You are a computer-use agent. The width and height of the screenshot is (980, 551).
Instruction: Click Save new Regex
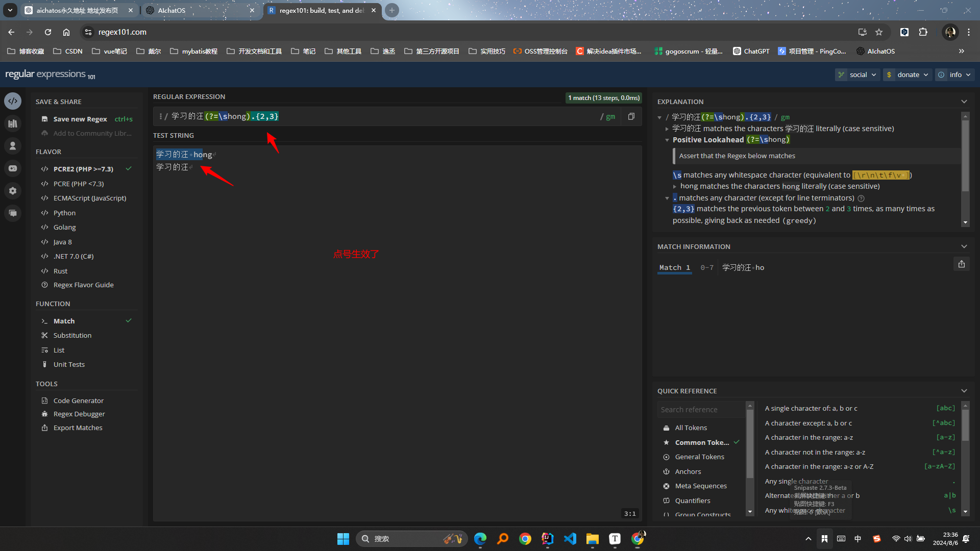click(80, 119)
